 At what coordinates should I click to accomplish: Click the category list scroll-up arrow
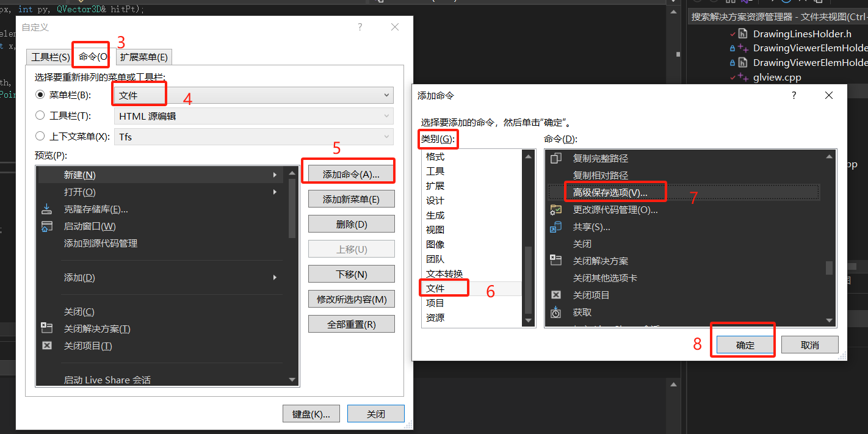[528, 156]
